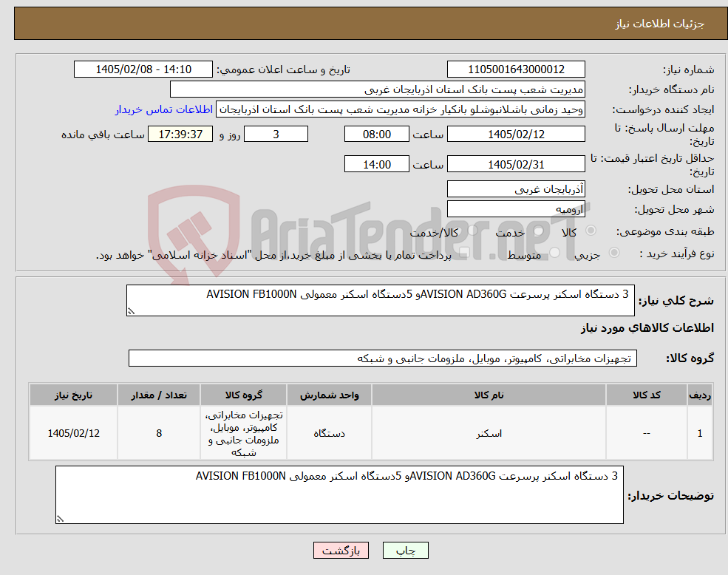Click the remaining days field showing 3
This screenshot has height=575, width=728.
tap(276, 135)
